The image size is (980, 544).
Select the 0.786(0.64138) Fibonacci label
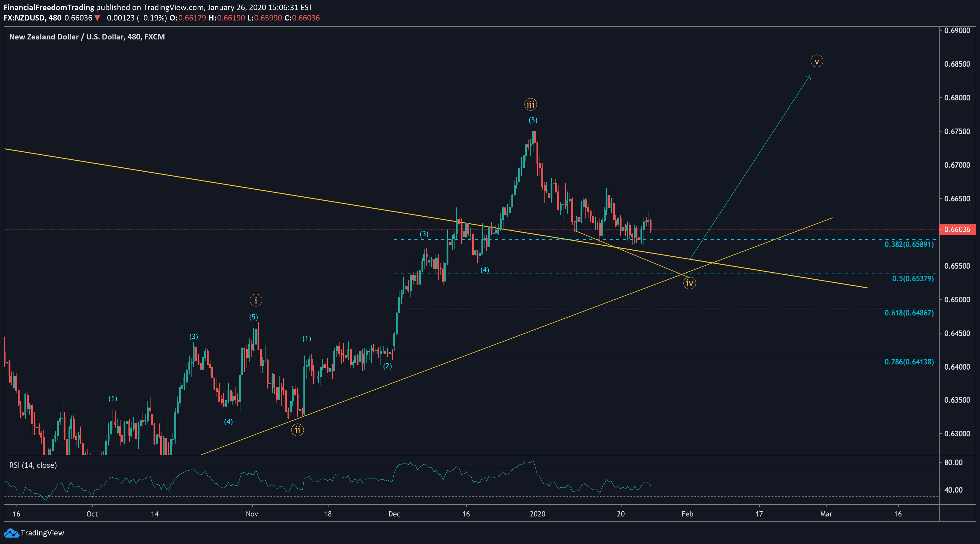[909, 362]
